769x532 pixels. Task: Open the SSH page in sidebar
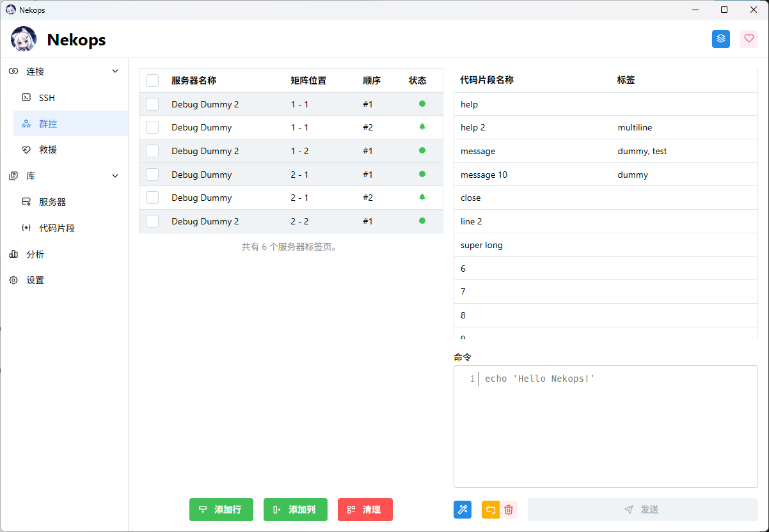(x=47, y=98)
